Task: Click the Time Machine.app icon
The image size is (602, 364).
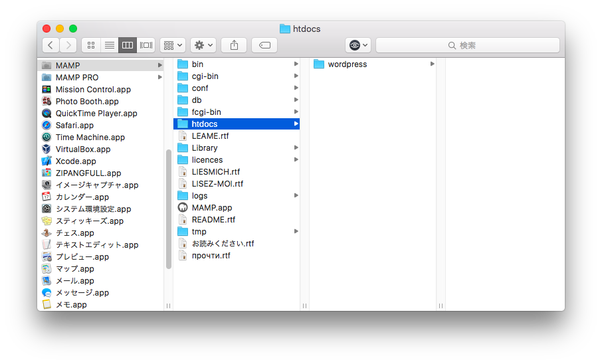Action: pyautogui.click(x=47, y=137)
